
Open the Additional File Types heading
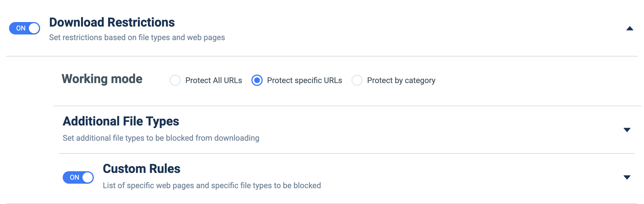click(x=121, y=121)
